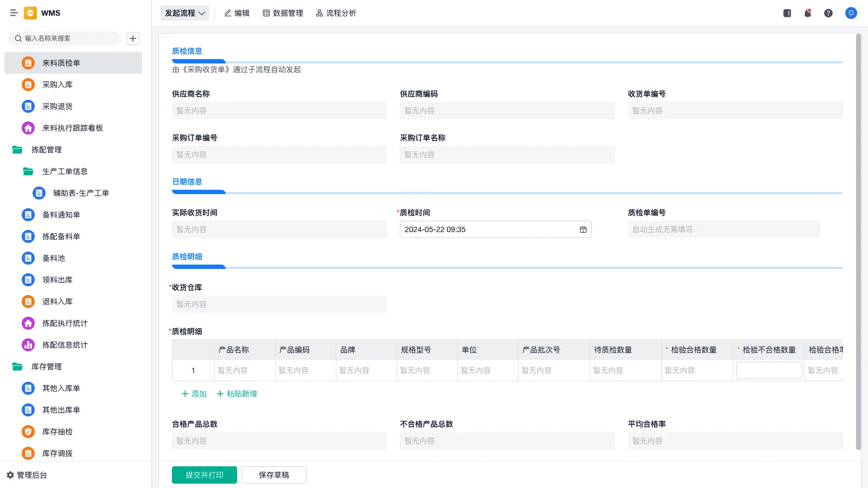Click 质检单编号 auto-generated field
Screen dimensions: 868x488
pyautogui.click(x=724, y=229)
